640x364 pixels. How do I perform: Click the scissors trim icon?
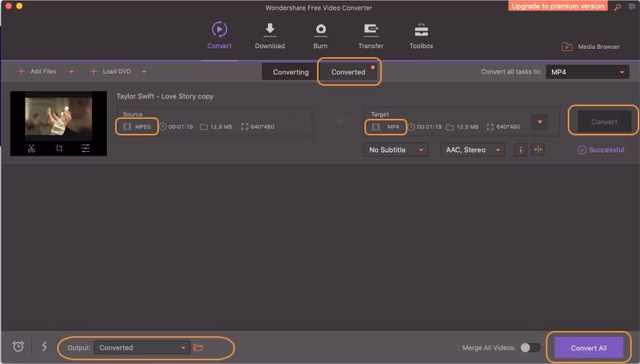32,148
